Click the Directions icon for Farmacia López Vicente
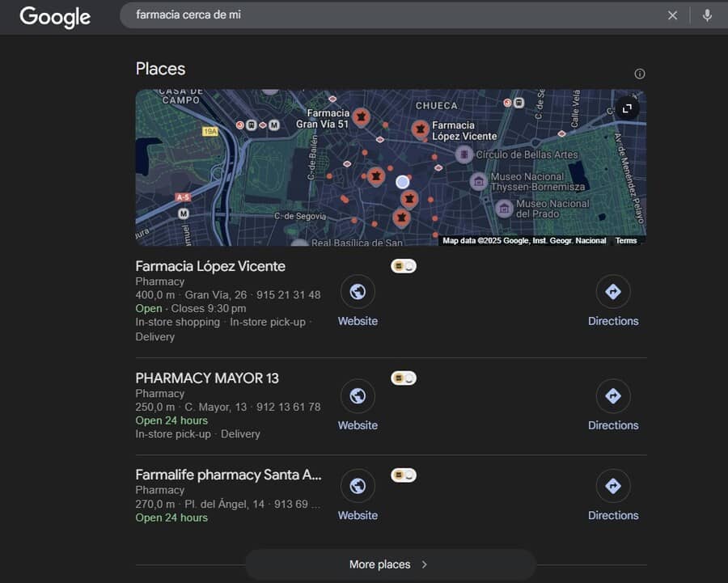Screen dimensions: 728x583 pyautogui.click(x=613, y=290)
